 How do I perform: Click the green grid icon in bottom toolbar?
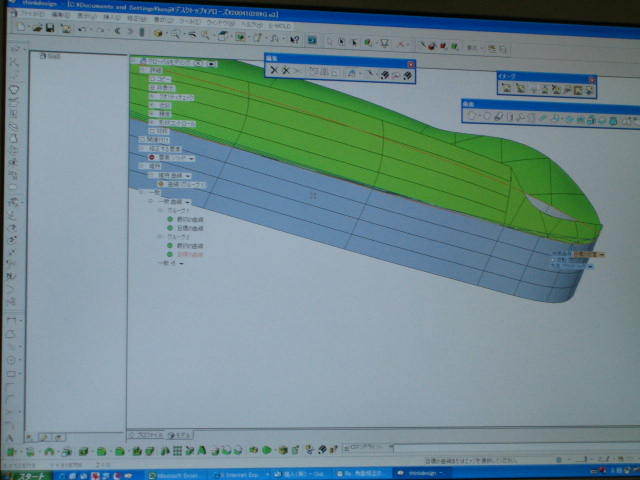(177, 451)
